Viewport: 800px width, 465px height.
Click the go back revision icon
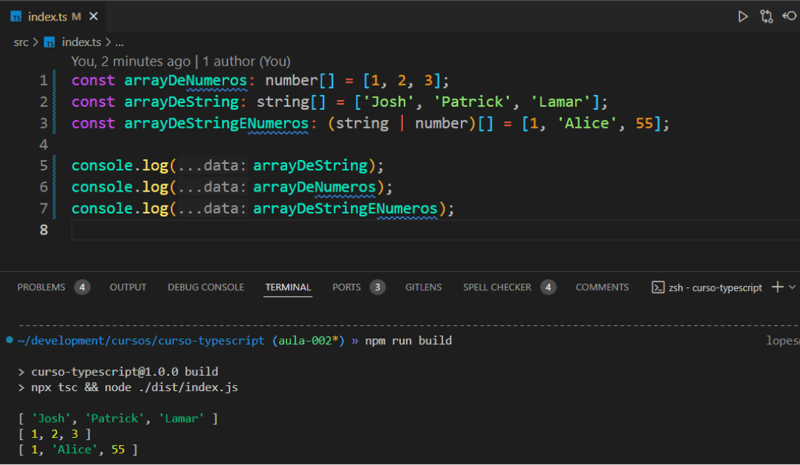tap(790, 16)
